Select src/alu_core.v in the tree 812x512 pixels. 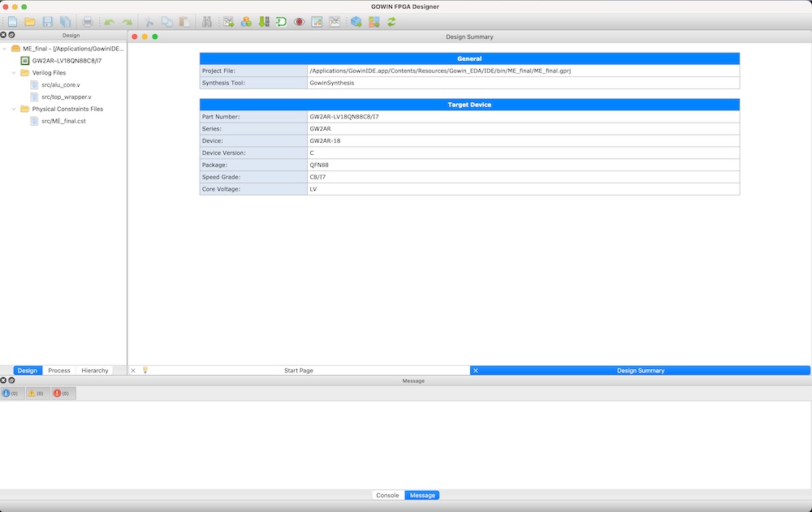pyautogui.click(x=61, y=84)
